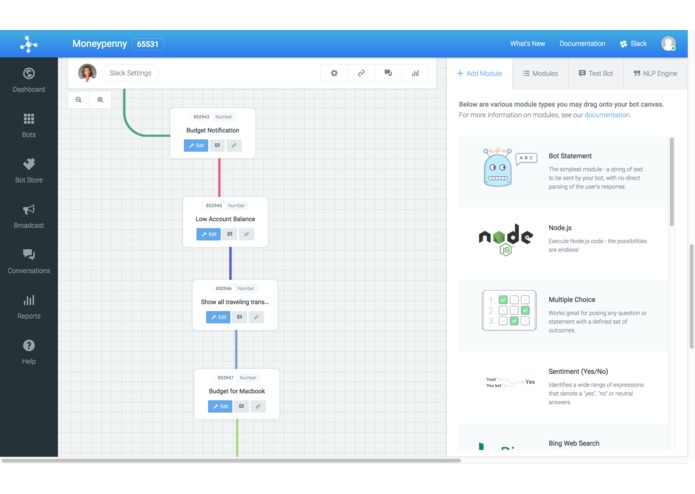Click the Low Account Balance module title
The width and height of the screenshot is (695, 494).
click(x=225, y=219)
